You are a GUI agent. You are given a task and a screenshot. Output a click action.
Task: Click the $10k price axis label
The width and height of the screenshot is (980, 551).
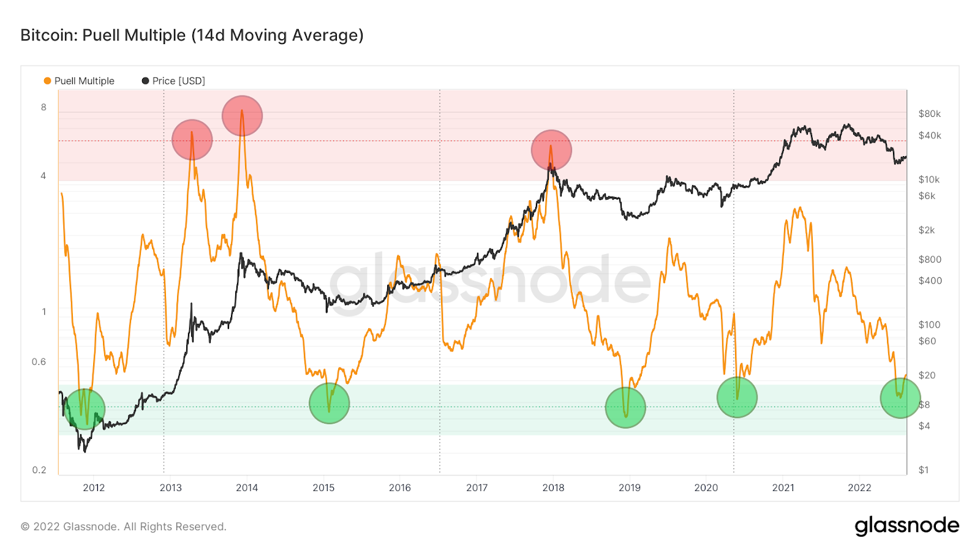(x=929, y=179)
